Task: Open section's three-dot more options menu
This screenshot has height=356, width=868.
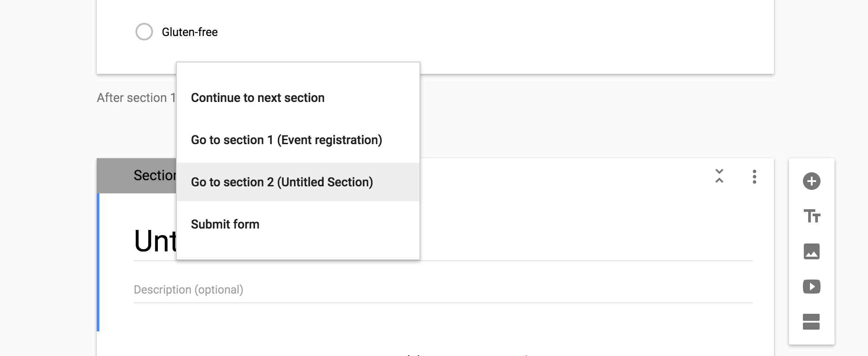Action: click(755, 177)
